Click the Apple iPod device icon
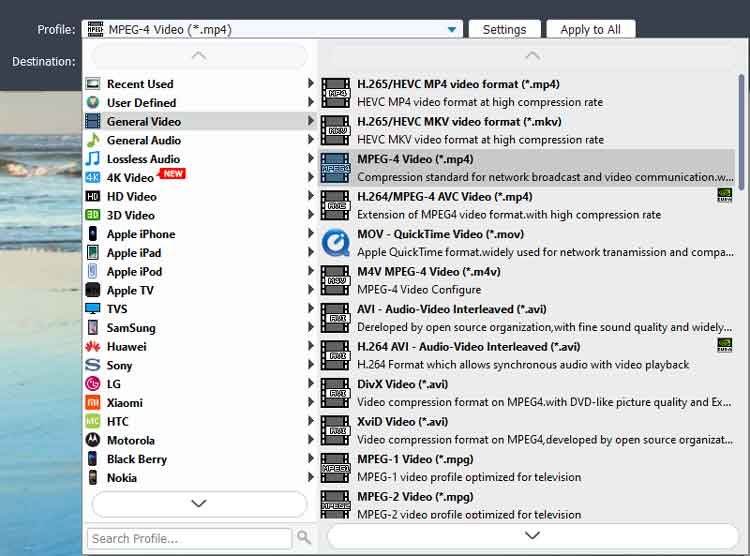Viewport: 750px width, 556px height. [93, 271]
